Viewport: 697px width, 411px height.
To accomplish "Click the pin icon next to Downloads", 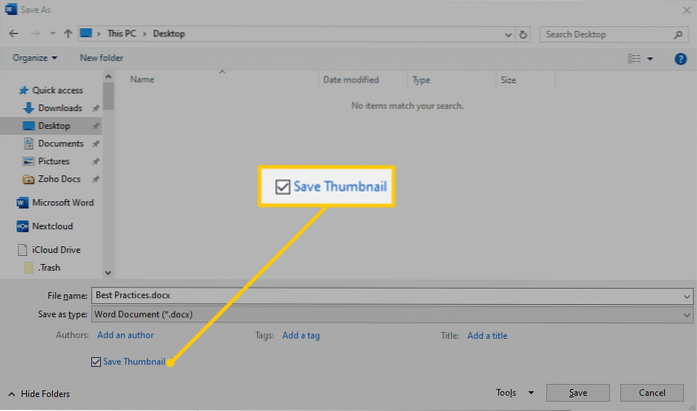I will (x=95, y=108).
